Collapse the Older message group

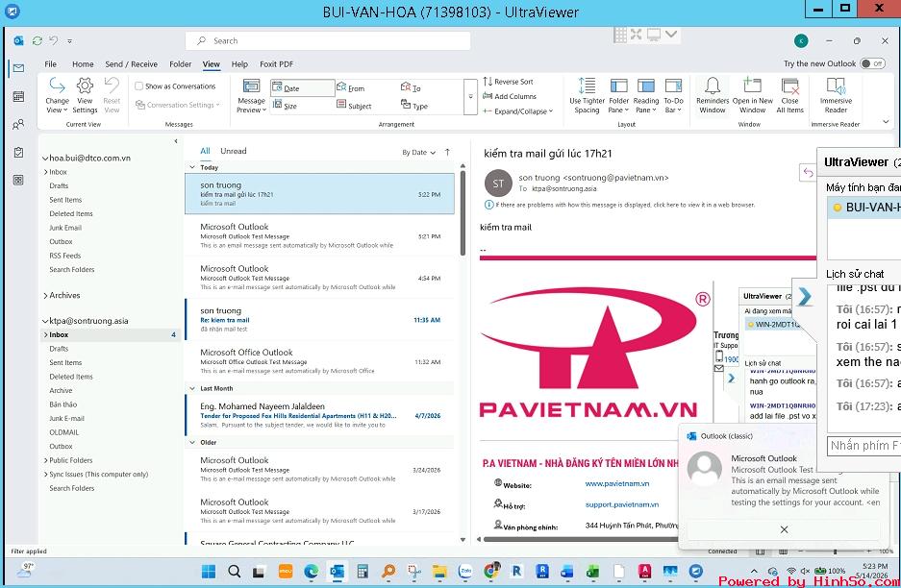click(x=192, y=442)
